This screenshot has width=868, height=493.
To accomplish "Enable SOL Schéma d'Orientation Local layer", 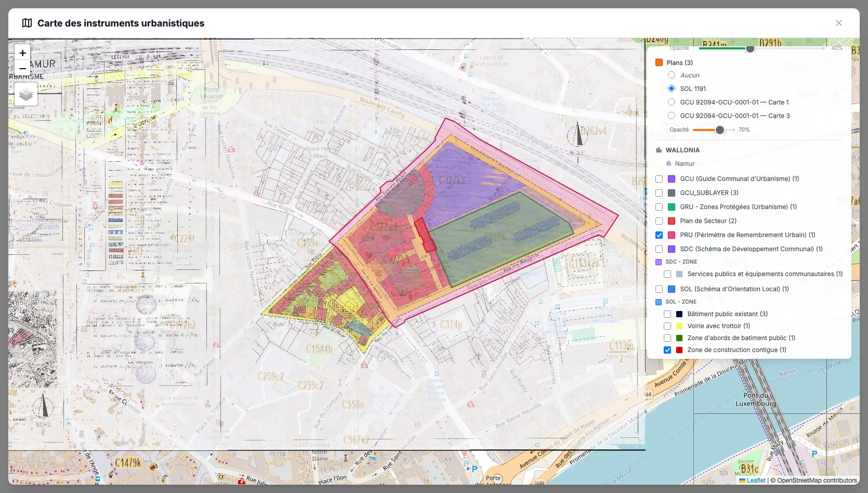I will click(x=659, y=289).
